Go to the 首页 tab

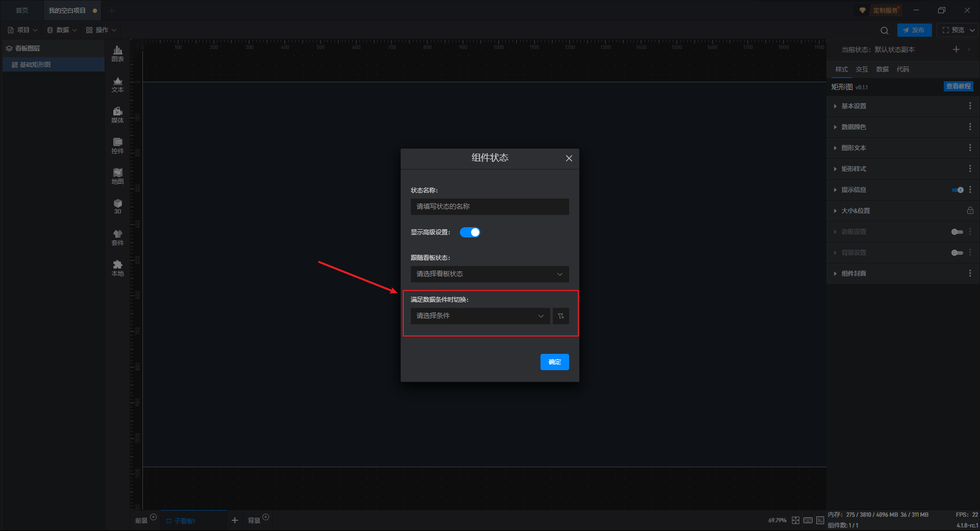[x=22, y=10]
